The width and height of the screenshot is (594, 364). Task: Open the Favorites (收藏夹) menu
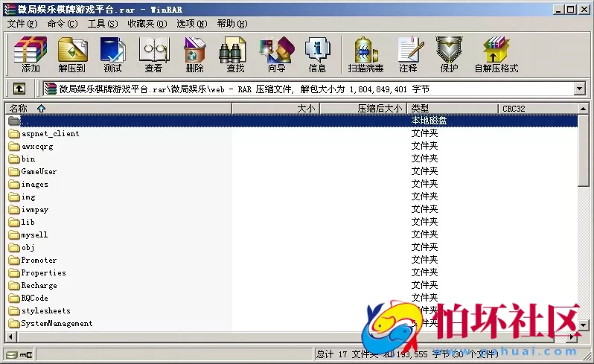(x=147, y=24)
